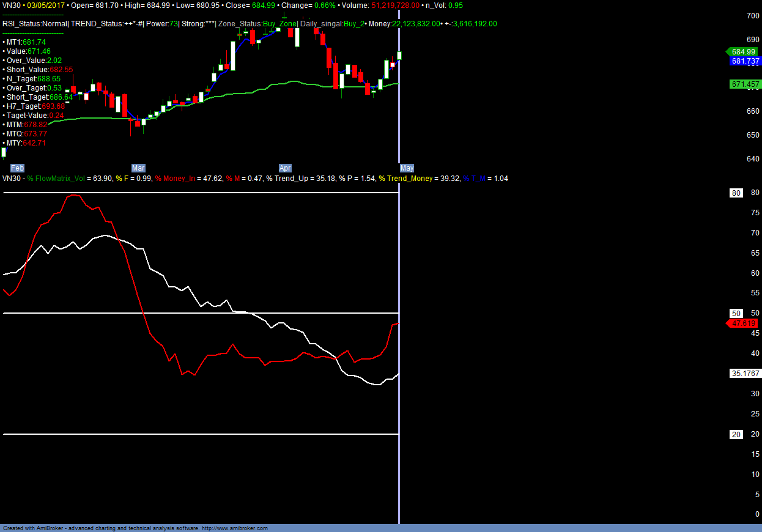Jump to the Apr month marker
762x532 pixels.
pyautogui.click(x=285, y=168)
